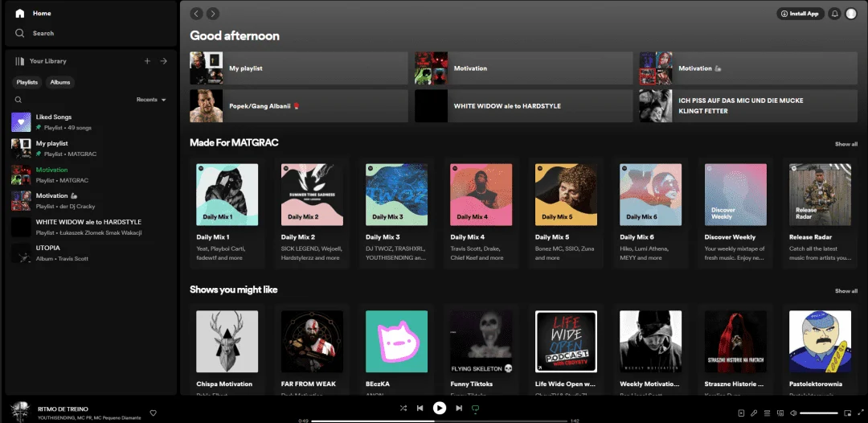868x423 pixels.
Task: Open the play queue icon
Action: (x=768, y=413)
